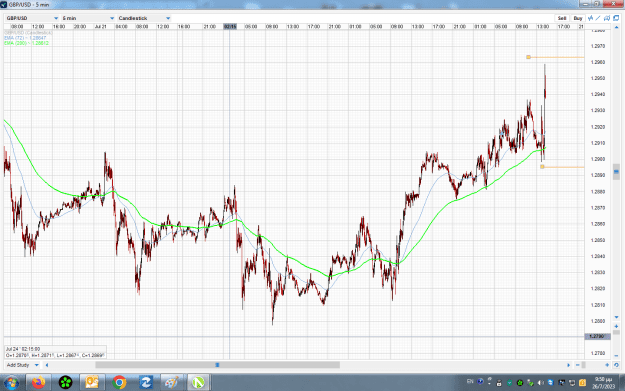Click the GBP/USD (Candlestick) series label
This screenshot has width=625, height=391.
click(x=28, y=33)
